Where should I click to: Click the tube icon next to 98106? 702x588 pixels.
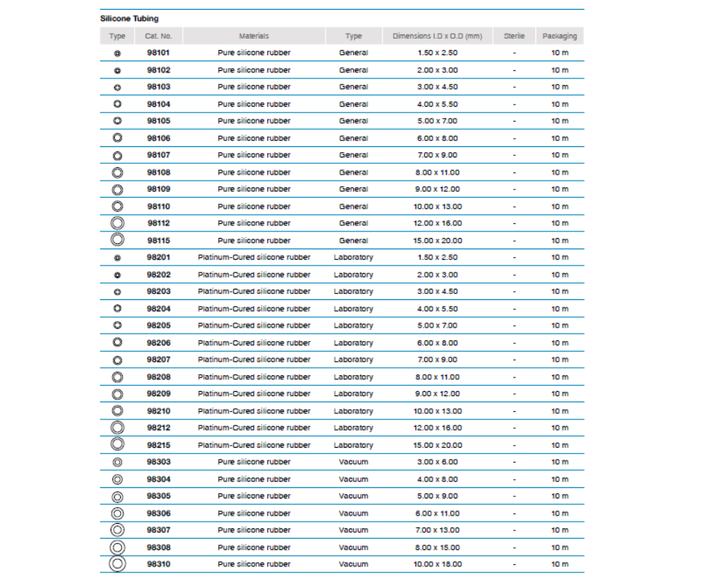(x=117, y=138)
